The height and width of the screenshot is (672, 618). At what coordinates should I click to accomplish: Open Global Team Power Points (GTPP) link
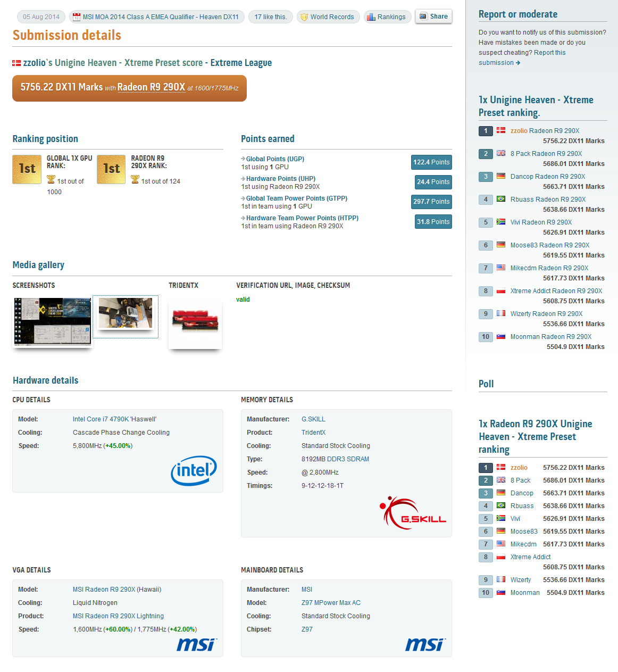[297, 198]
